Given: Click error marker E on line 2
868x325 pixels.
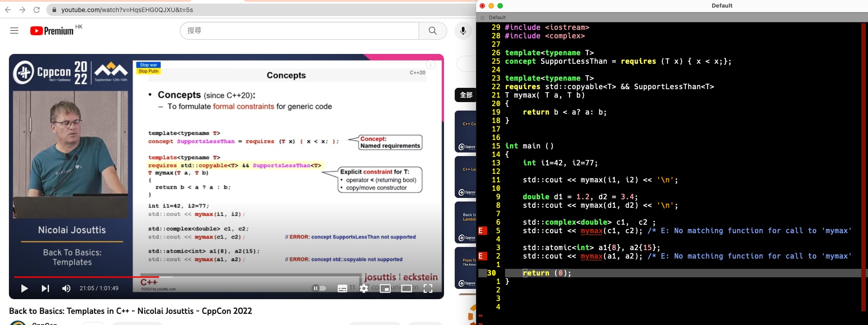Looking at the screenshot, I should (x=483, y=256).
